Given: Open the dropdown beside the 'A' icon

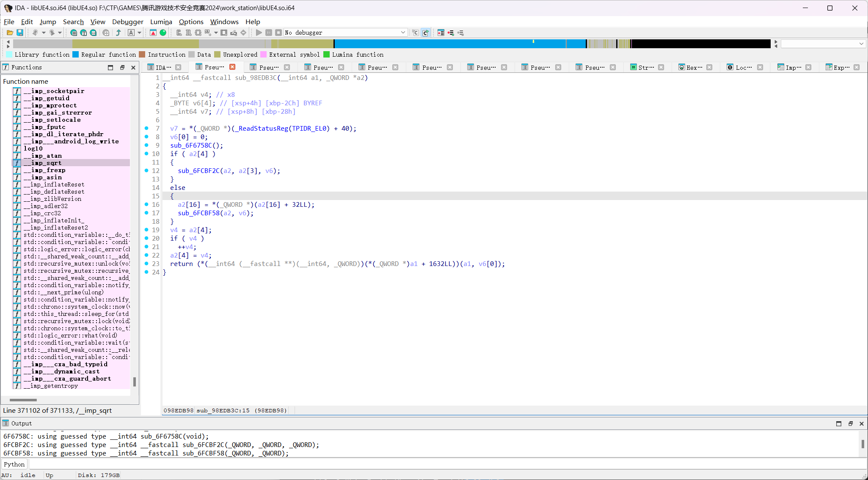Looking at the screenshot, I should [139, 33].
